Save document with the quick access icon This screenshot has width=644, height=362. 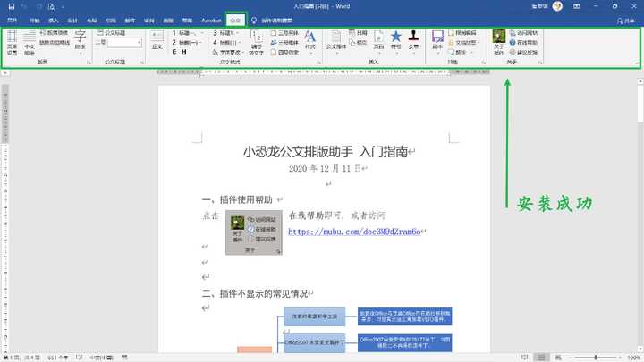coord(12,6)
